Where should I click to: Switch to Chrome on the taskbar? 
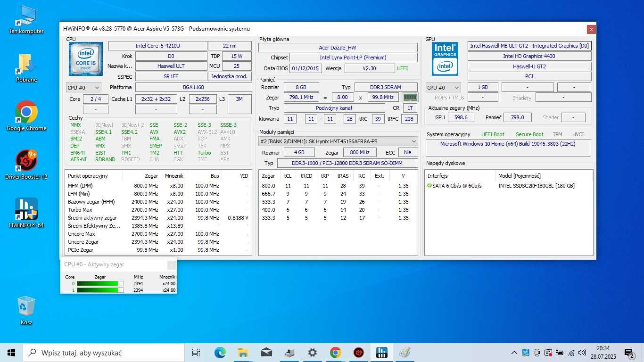[336, 353]
